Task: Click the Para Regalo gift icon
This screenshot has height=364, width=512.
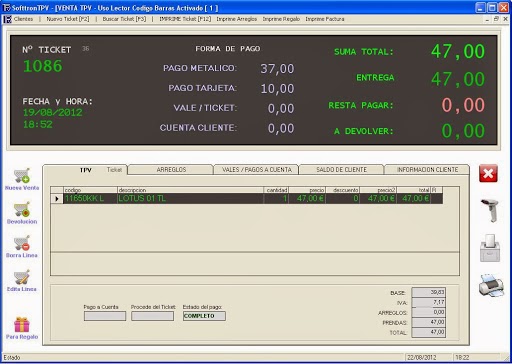Action: click(x=22, y=324)
